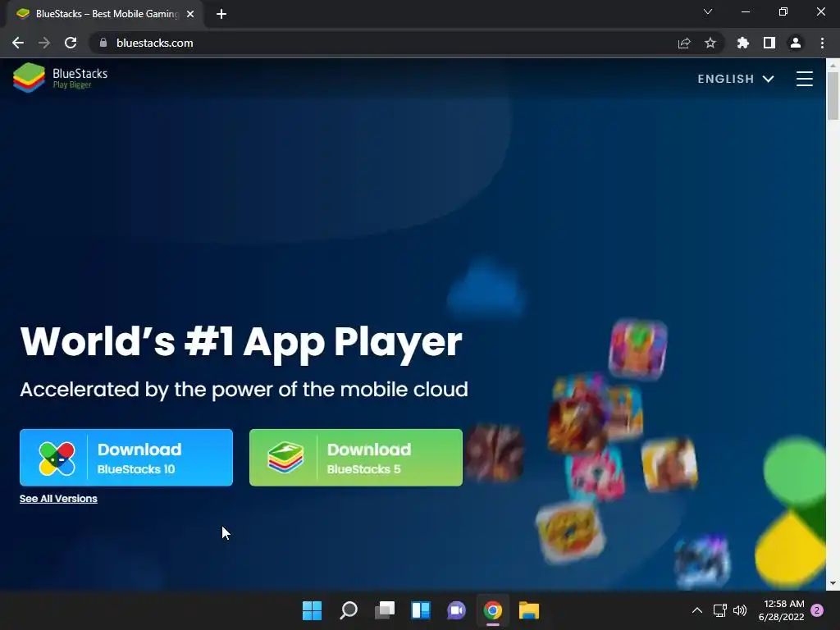Screen dimensions: 840x630
Task: Open the Widgets panel from the taskbar
Action: pyautogui.click(x=421, y=610)
